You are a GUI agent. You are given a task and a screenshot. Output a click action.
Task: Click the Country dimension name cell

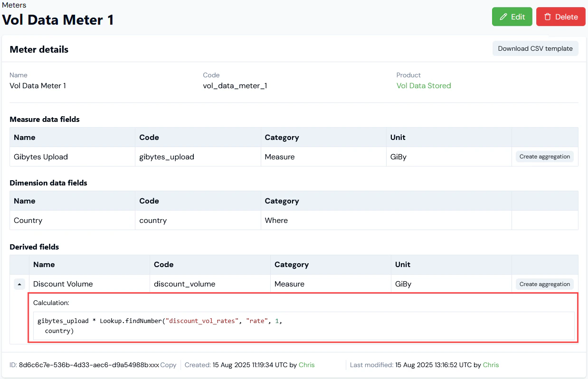[72, 220]
